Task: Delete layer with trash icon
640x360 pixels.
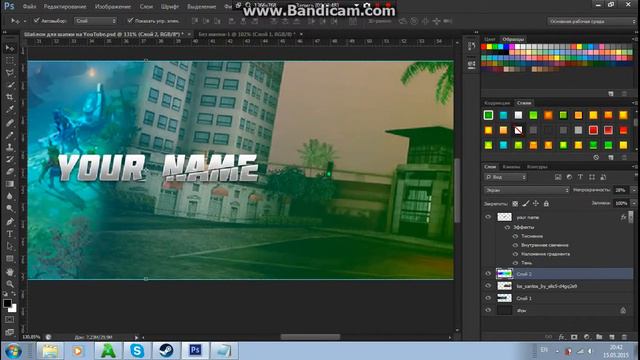Action: point(624,337)
